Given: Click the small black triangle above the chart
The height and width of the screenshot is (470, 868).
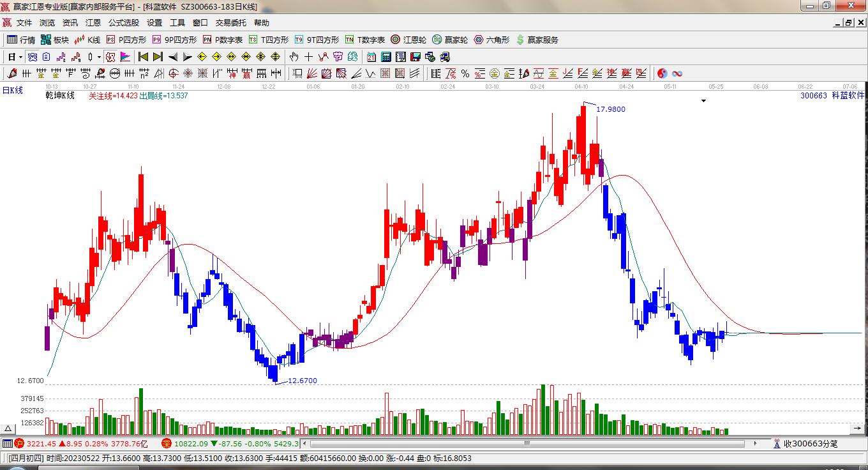Looking at the screenshot, I should pyautogui.click(x=703, y=100).
